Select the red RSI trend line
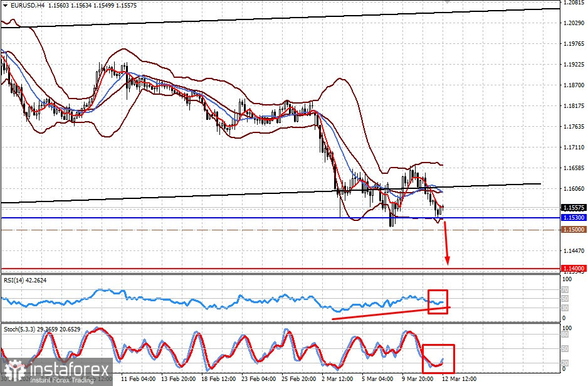The image size is (588, 386). click(391, 314)
